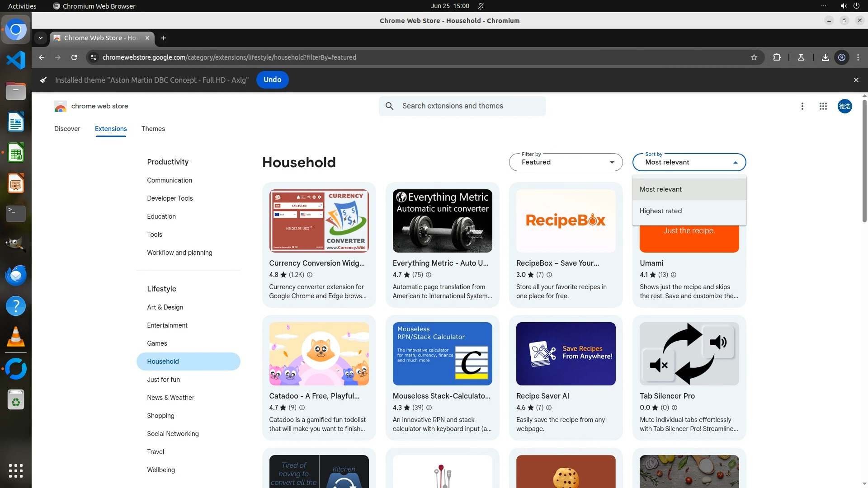Open the Google apps grid icon

coord(823,106)
